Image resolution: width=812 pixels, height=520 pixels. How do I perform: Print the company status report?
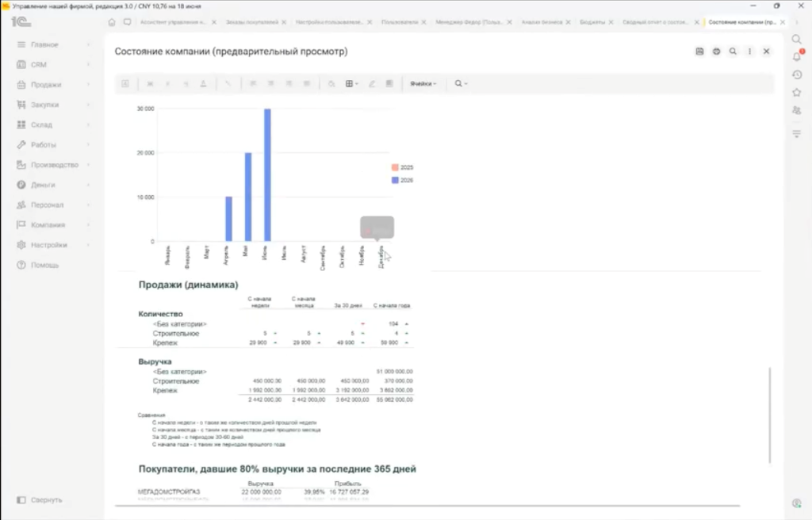click(716, 52)
